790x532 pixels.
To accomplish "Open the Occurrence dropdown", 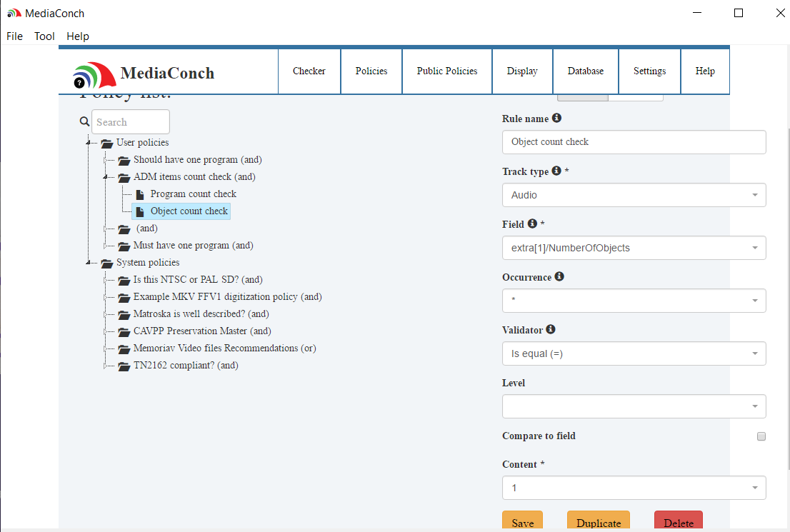I will (x=634, y=301).
